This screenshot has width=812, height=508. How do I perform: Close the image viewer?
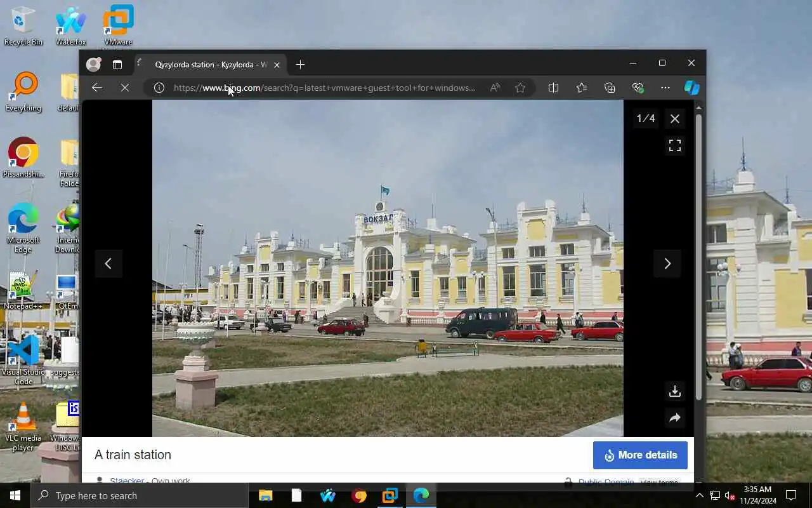675,119
